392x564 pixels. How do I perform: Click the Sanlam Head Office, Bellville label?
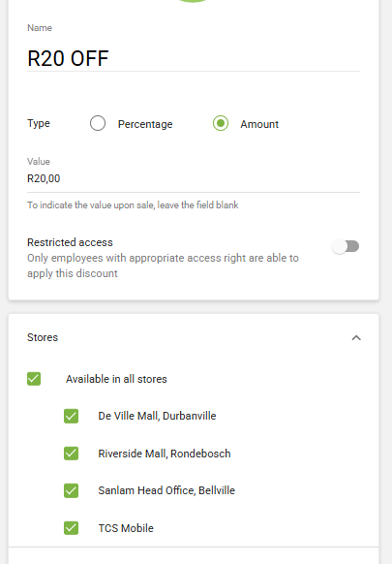point(166,490)
